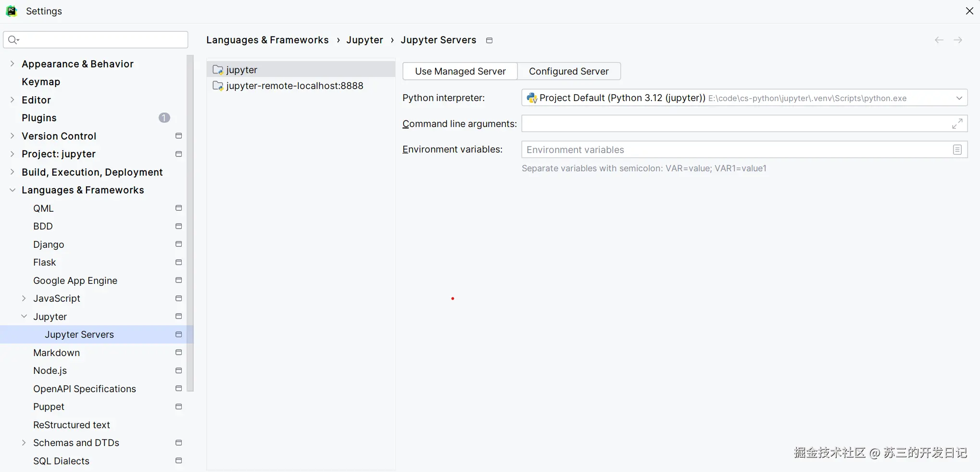The height and width of the screenshot is (472, 980).
Task: Collapse the Jupyter settings node
Action: coord(24,317)
